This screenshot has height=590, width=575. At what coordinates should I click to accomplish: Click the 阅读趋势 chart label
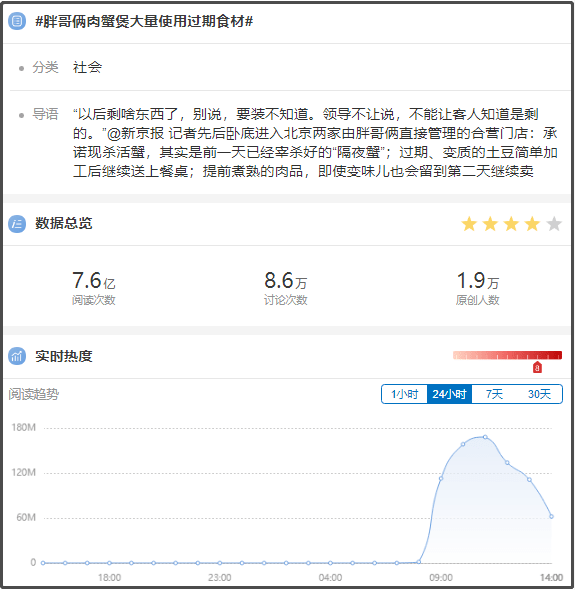tap(34, 394)
